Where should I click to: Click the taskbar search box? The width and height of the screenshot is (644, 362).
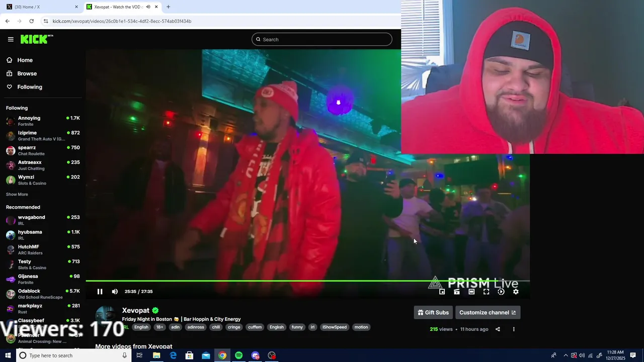[73, 355]
